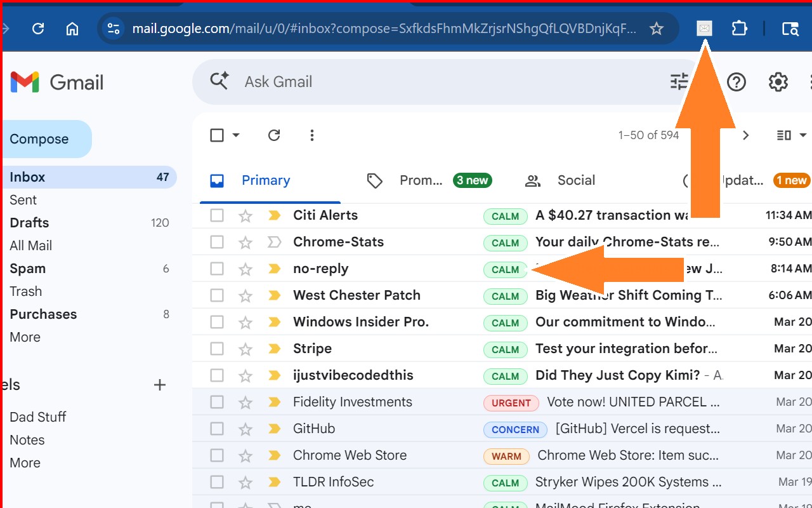Select the no-reply email checkbox
812x508 pixels.
(217, 269)
